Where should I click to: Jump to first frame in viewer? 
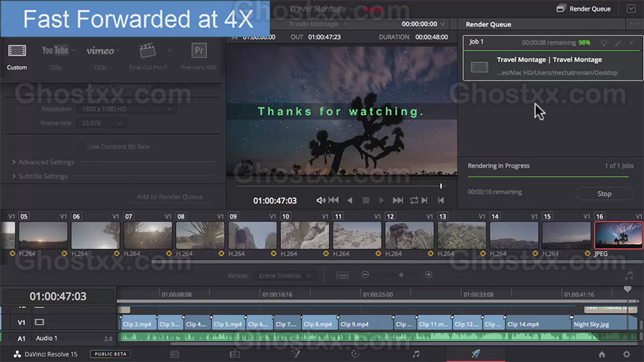click(x=334, y=200)
